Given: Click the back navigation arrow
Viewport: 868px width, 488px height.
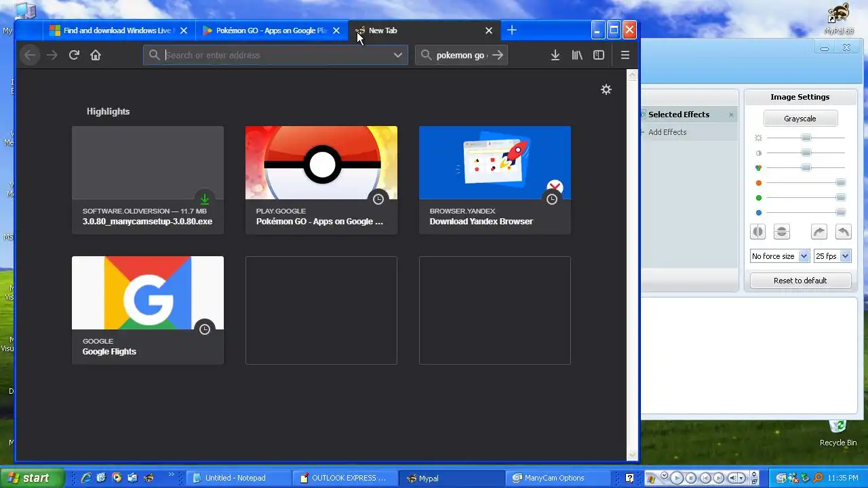Looking at the screenshot, I should pos(30,55).
